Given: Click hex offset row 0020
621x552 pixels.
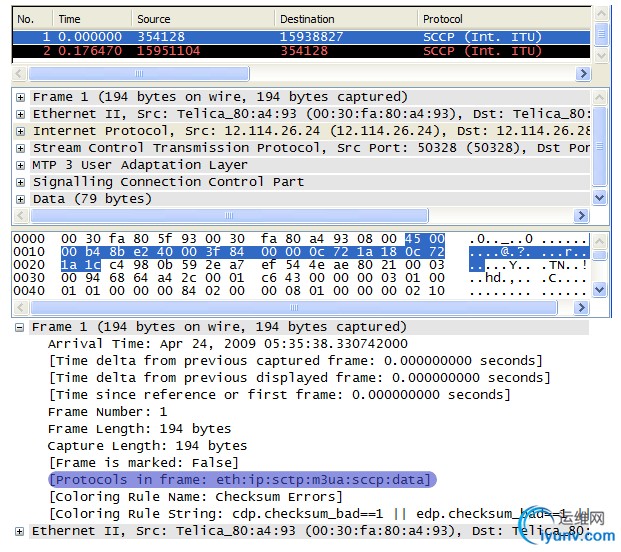Looking at the screenshot, I should 29,265.
